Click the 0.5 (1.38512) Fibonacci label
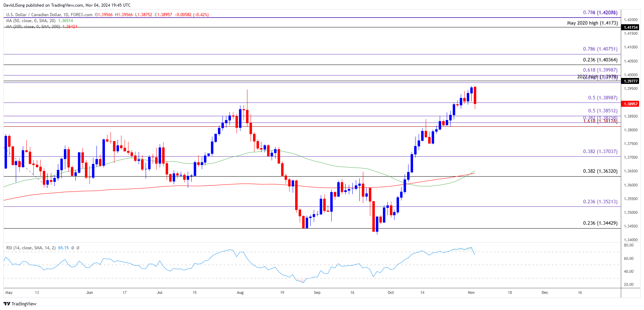 pyautogui.click(x=603, y=111)
